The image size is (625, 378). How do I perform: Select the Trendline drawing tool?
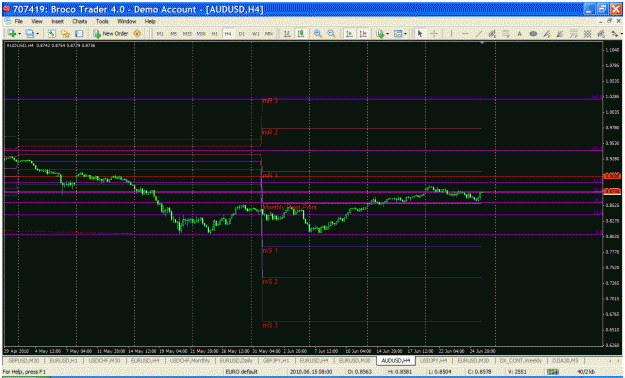[479, 34]
